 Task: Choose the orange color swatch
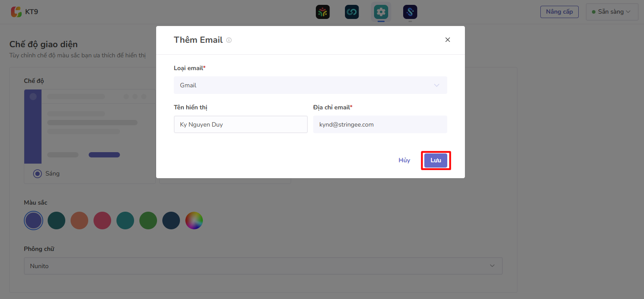click(79, 221)
